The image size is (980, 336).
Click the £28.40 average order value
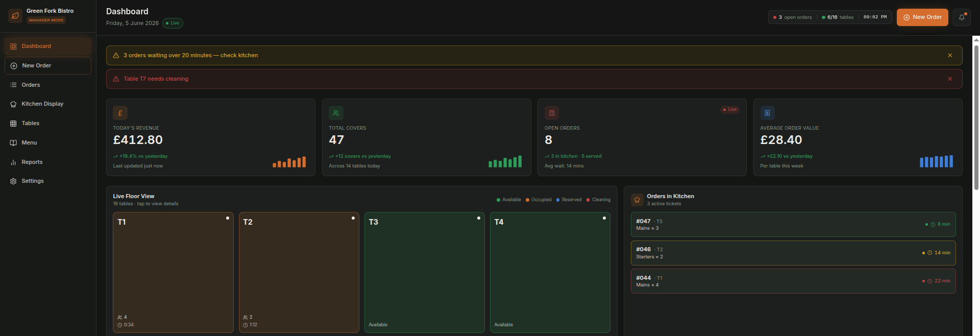point(781,140)
